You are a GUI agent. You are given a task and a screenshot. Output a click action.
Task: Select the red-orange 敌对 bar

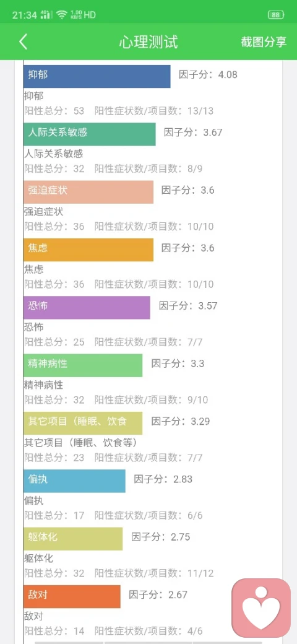pos(72,596)
